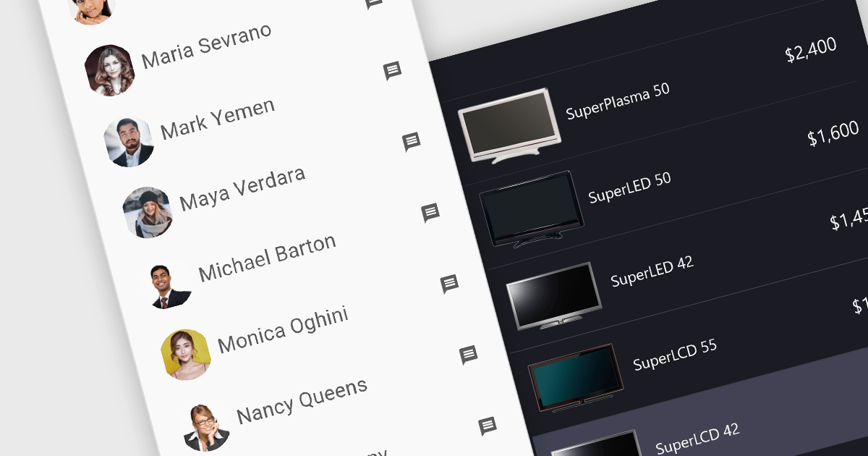Select contact name Monica Oghini
Image resolution: width=868 pixels, height=456 pixels.
coord(283,329)
